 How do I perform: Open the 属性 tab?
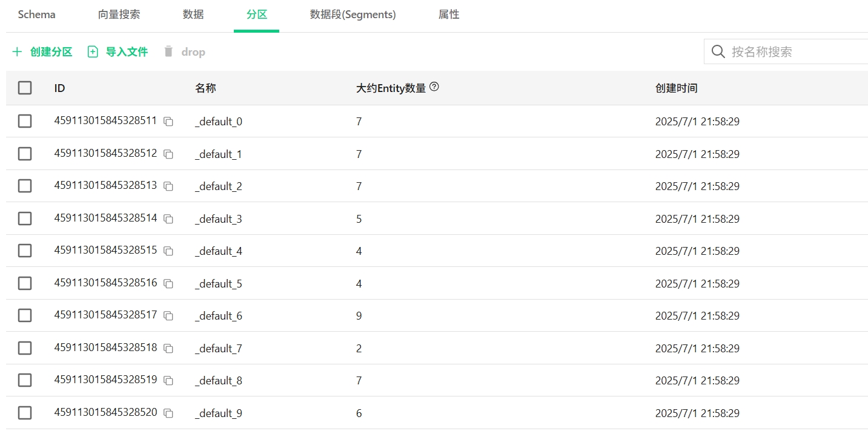click(x=449, y=15)
